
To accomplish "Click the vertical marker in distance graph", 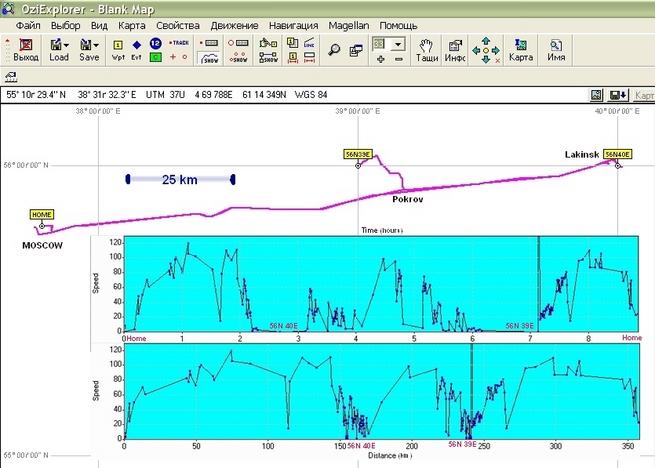I will (472, 392).
